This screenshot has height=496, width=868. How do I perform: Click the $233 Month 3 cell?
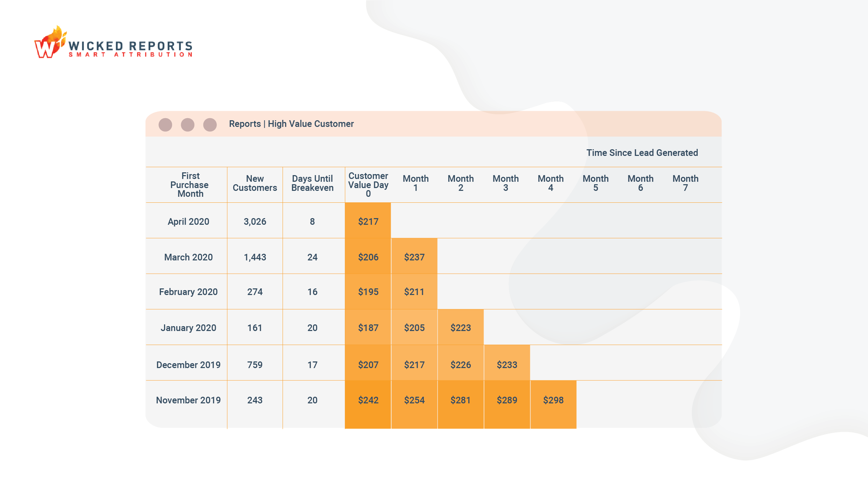click(x=507, y=363)
